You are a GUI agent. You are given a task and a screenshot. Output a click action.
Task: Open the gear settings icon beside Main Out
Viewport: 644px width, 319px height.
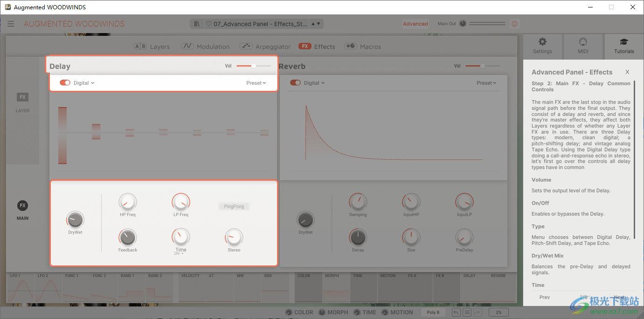[x=514, y=24]
